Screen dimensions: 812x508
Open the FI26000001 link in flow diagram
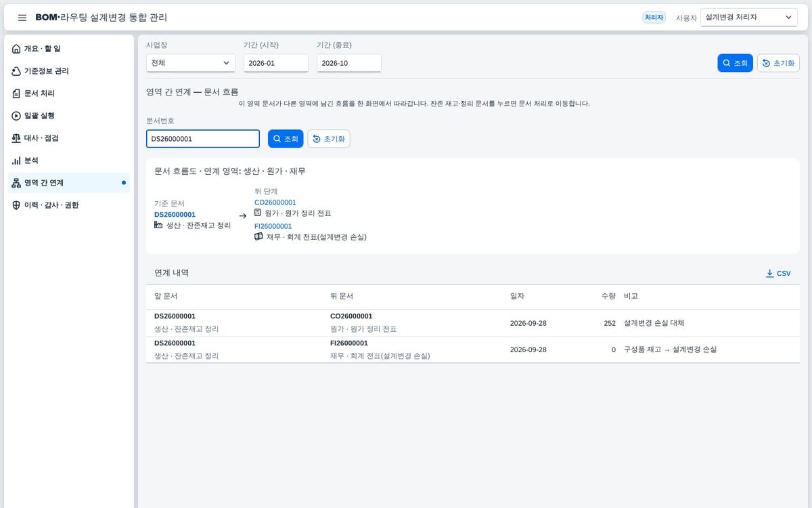tap(273, 226)
